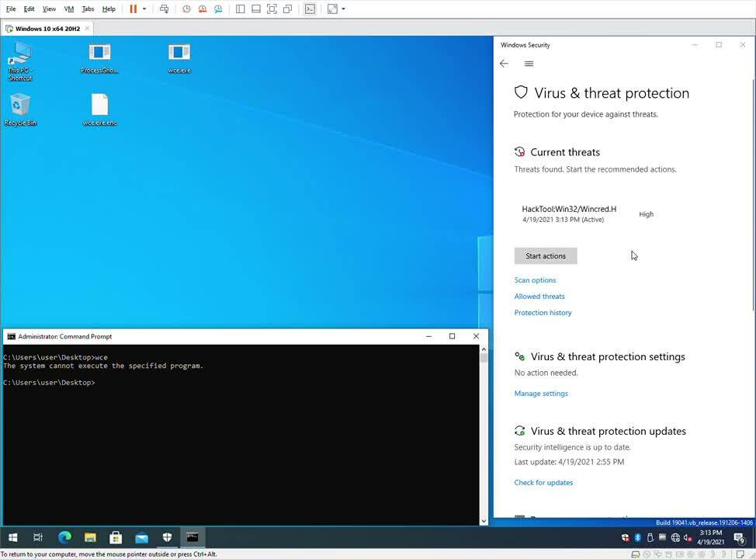The height and width of the screenshot is (559, 756).
Task: Click the HackTool:Win32/Wincred.H threat entry
Action: pos(569,214)
